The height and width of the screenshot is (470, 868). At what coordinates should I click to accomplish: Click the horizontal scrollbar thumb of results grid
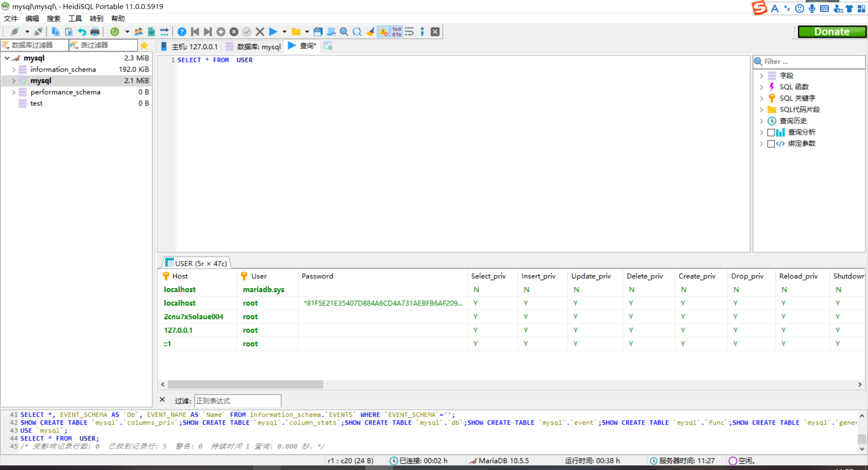tap(245, 385)
